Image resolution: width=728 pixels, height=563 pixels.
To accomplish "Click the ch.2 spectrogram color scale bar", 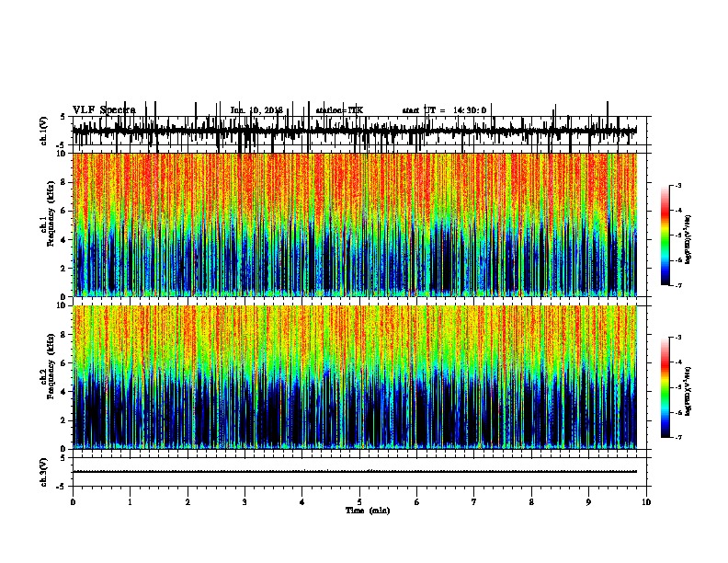I will pos(665,387).
